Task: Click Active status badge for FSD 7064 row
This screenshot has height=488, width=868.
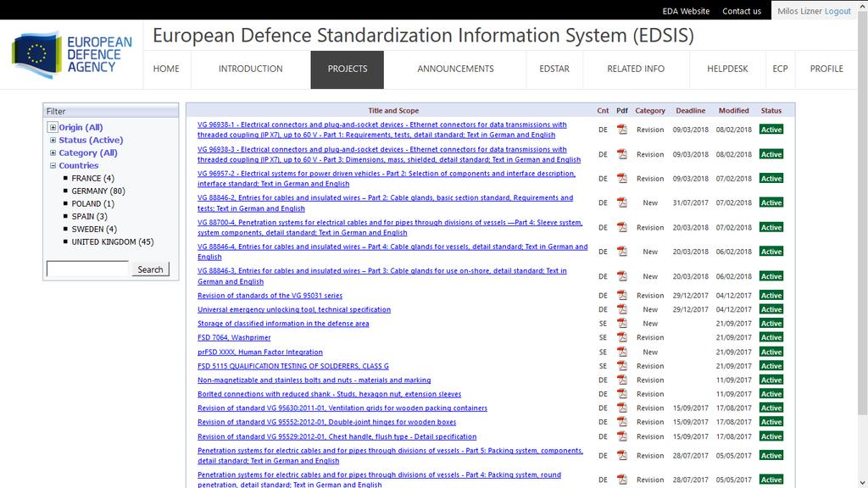Action: 771,337
